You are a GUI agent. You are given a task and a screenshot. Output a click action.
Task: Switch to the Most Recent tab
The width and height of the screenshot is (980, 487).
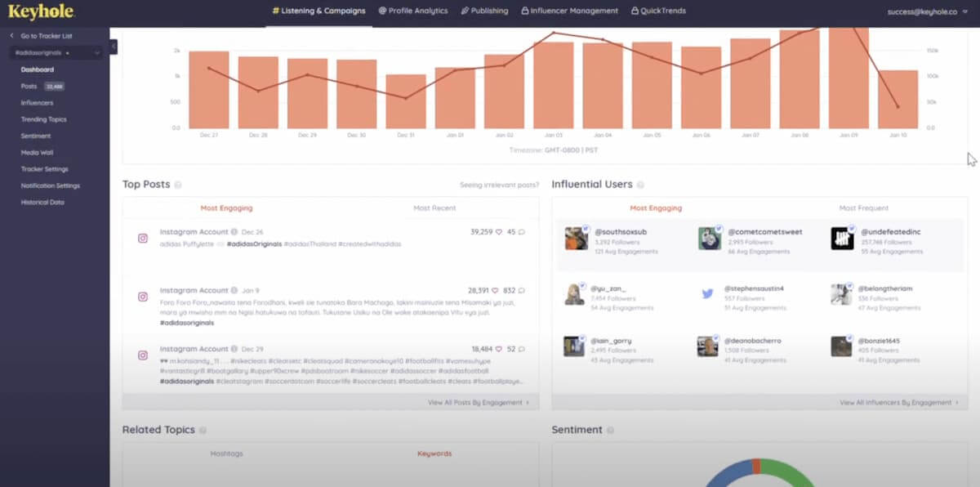tap(434, 208)
